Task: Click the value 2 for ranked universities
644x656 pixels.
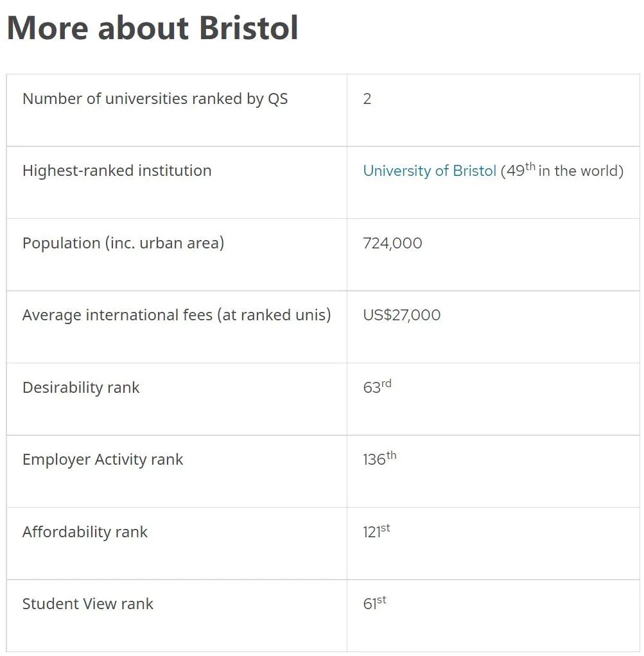Action: pos(367,99)
